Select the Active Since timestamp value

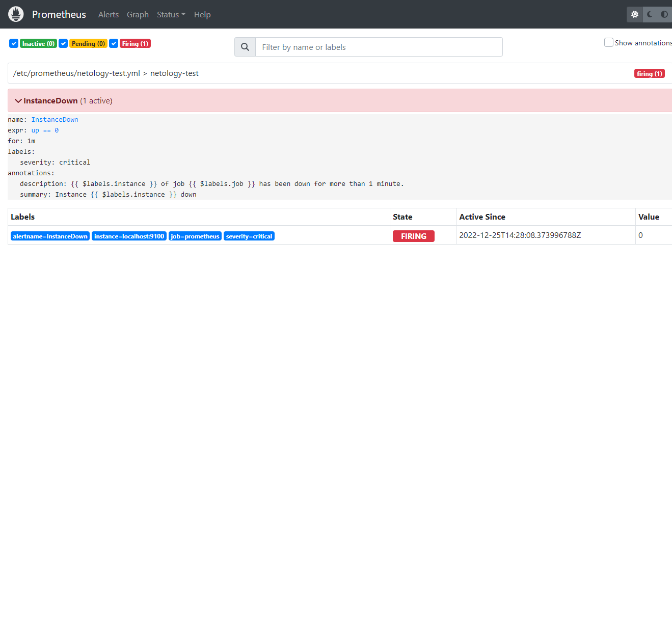[x=520, y=235]
